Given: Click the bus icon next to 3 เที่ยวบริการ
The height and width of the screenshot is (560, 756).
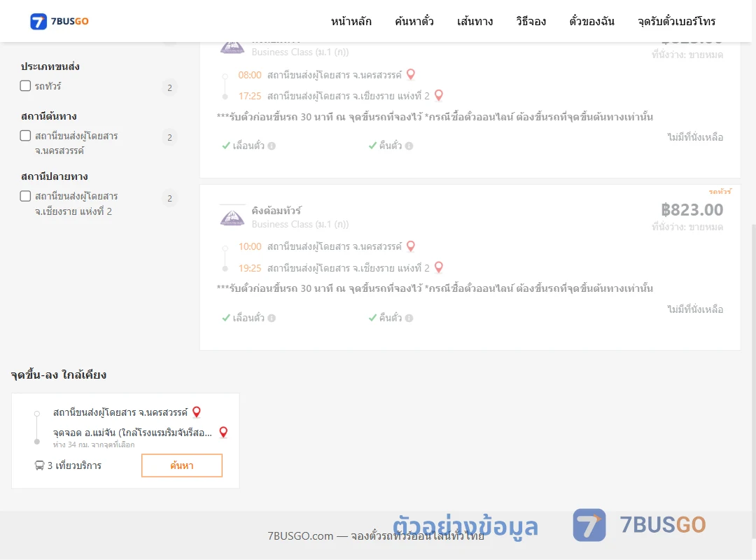Looking at the screenshot, I should pyautogui.click(x=39, y=465).
